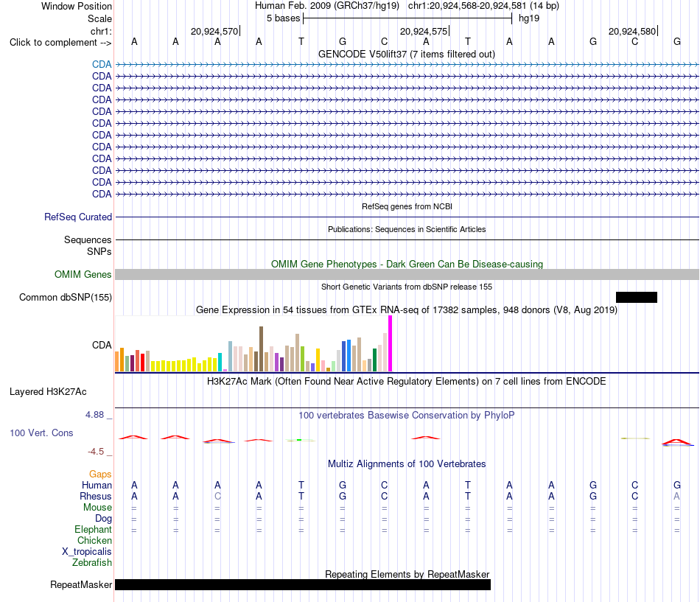Click the RepeatMasker track label
Viewport: 700px width, 602px height.
click(81, 584)
